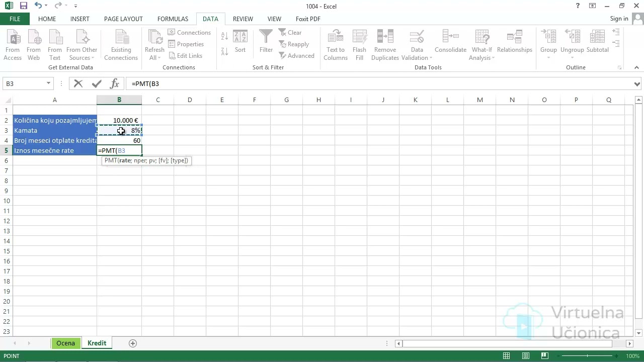Select cell B2 with 10.000 €

click(119, 120)
